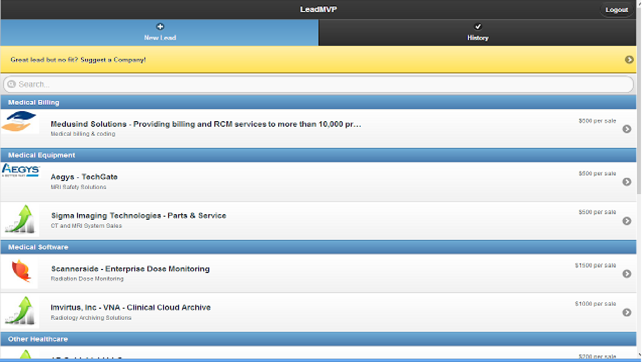The width and height of the screenshot is (644, 362).
Task: Log out using the Logout button
Action: point(616,10)
